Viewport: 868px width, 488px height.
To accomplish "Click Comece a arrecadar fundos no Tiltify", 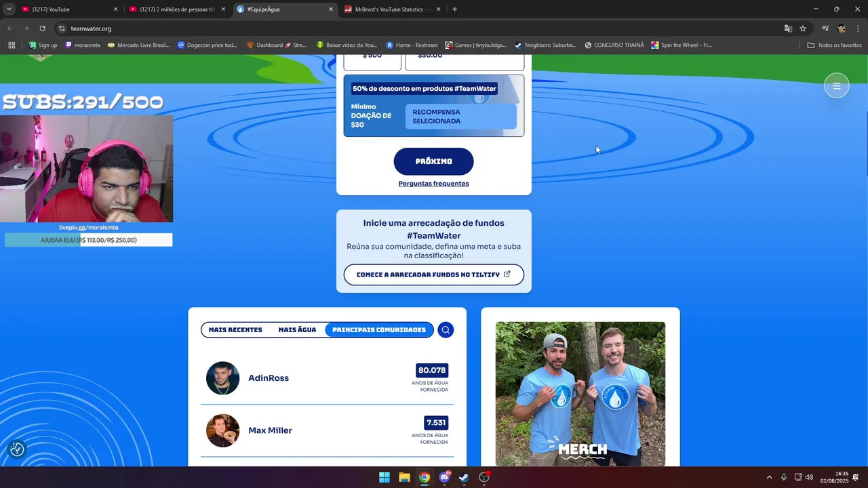I will coord(433,274).
